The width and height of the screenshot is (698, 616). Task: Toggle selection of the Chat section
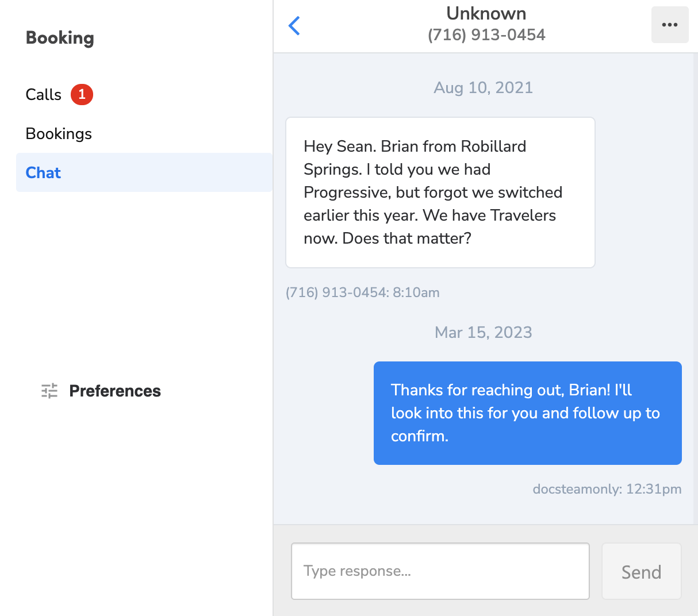click(x=43, y=172)
